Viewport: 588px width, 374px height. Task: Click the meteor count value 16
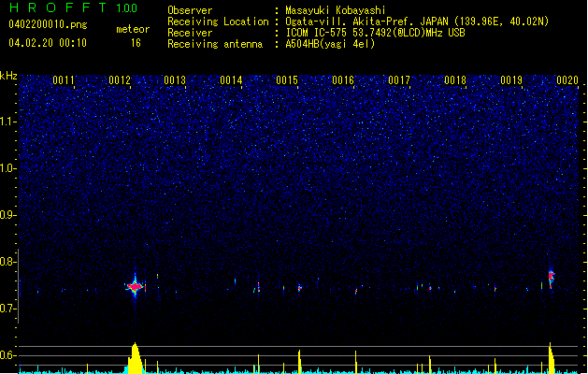pyautogui.click(x=136, y=43)
